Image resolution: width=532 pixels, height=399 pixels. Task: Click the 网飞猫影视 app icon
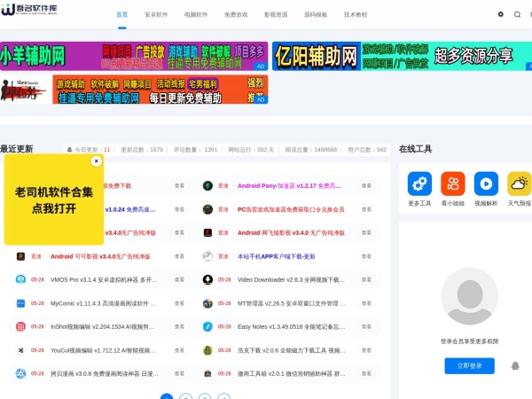tap(207, 232)
